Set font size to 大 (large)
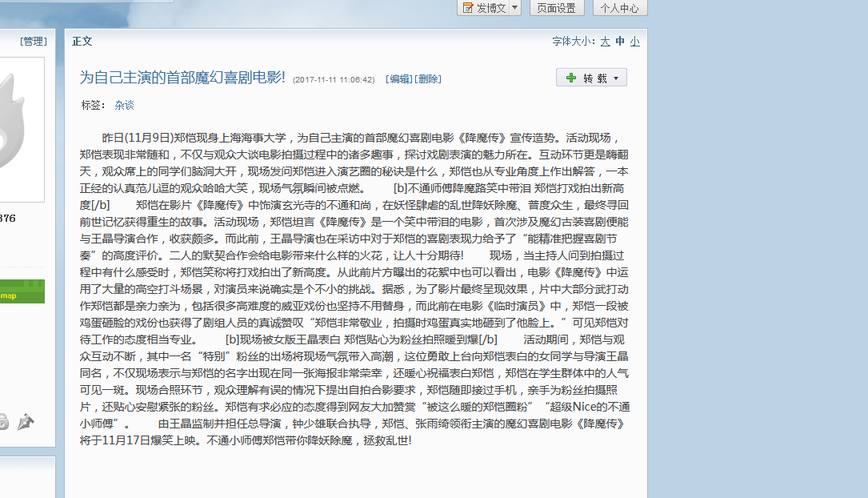The image size is (868, 498). [606, 42]
